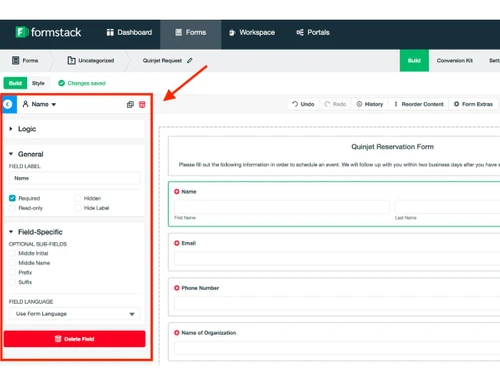Click the Field Label input box
500x375 pixels.
tap(74, 178)
